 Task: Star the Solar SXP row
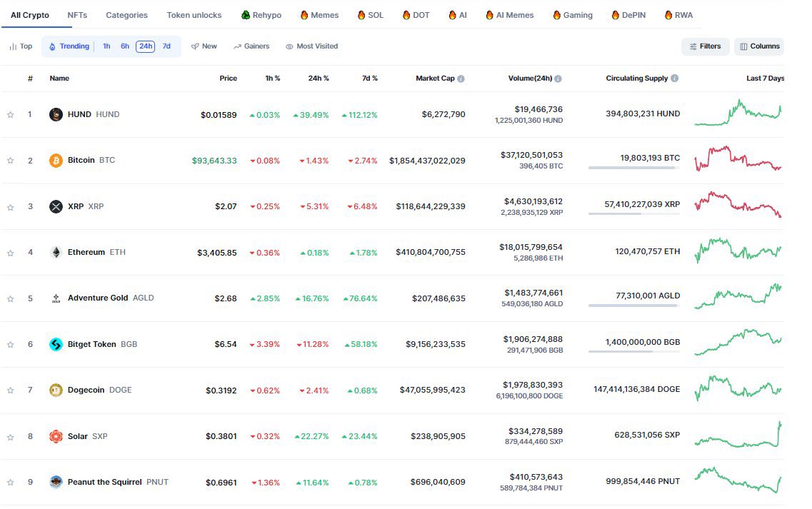[11, 436]
